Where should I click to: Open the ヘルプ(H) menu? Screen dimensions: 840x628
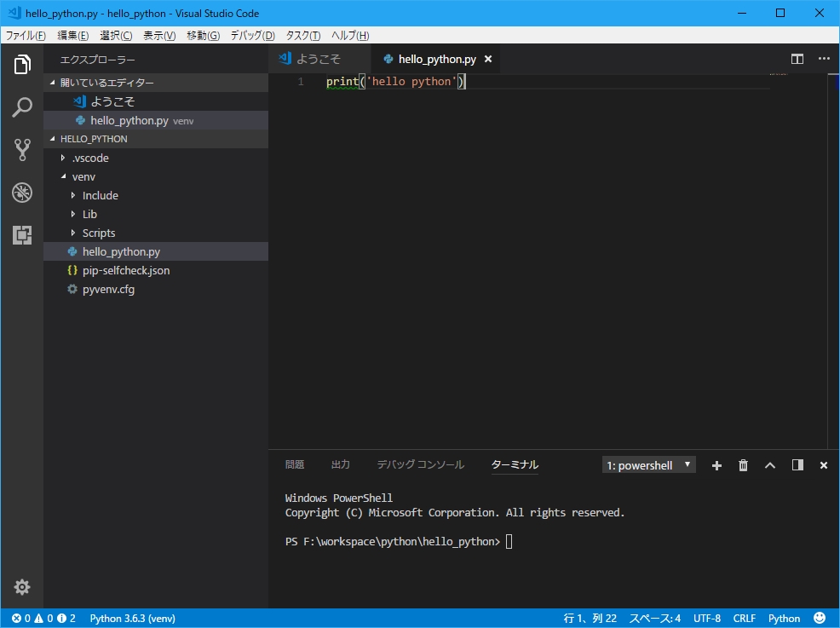[350, 36]
